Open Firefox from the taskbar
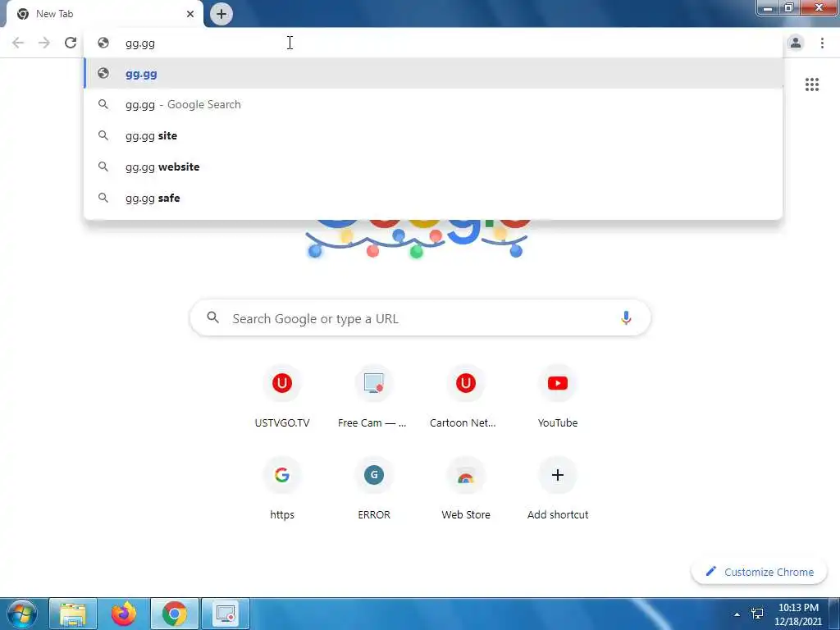The height and width of the screenshot is (630, 840). coord(123,614)
